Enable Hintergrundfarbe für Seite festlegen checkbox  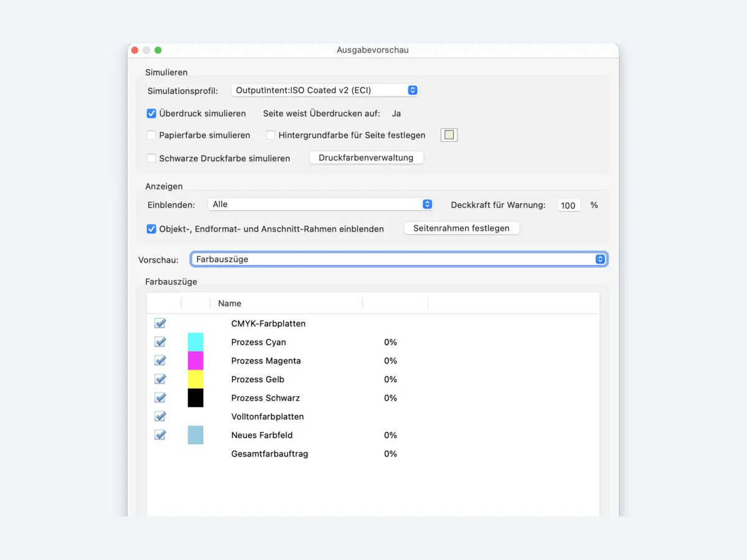[271, 135]
